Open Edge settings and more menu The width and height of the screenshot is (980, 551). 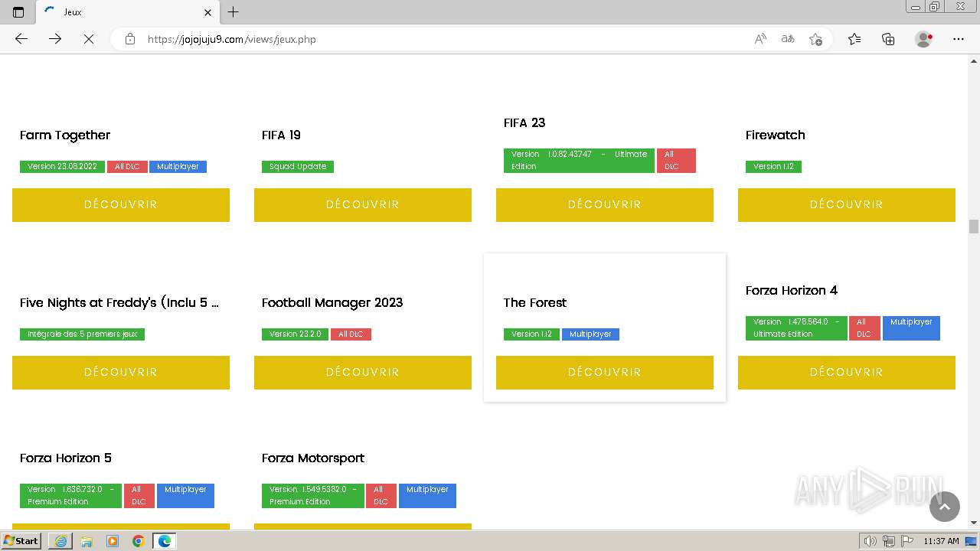click(959, 39)
